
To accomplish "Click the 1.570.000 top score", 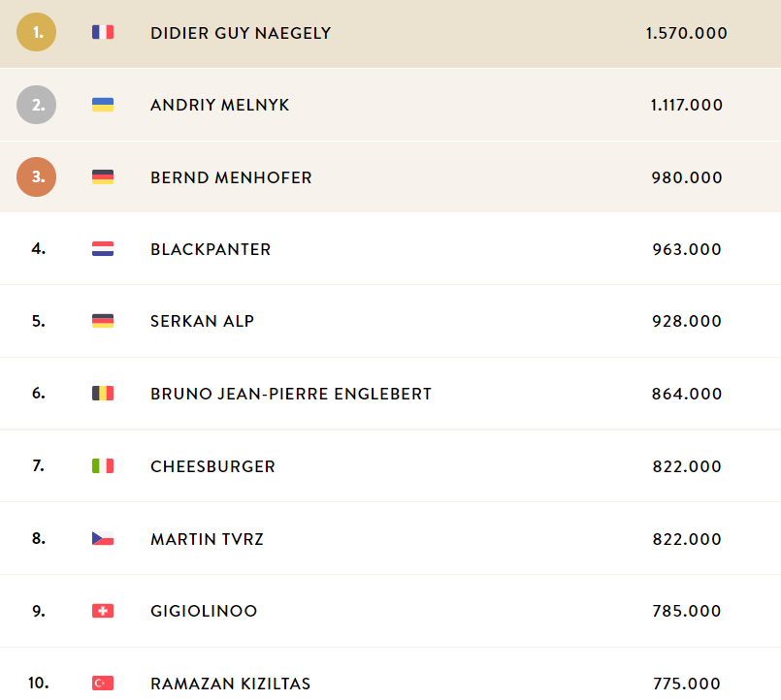I will point(686,33).
